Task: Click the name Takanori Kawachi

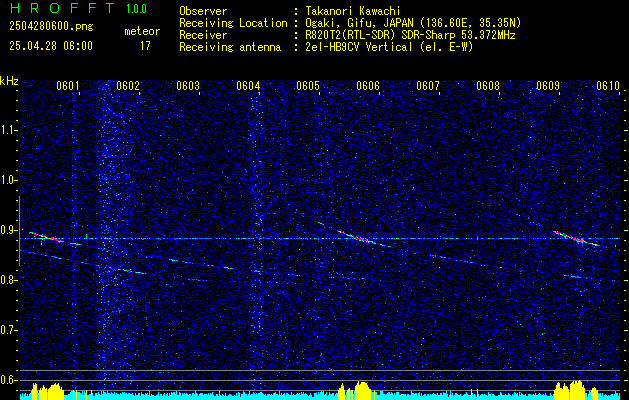Action: point(353,11)
